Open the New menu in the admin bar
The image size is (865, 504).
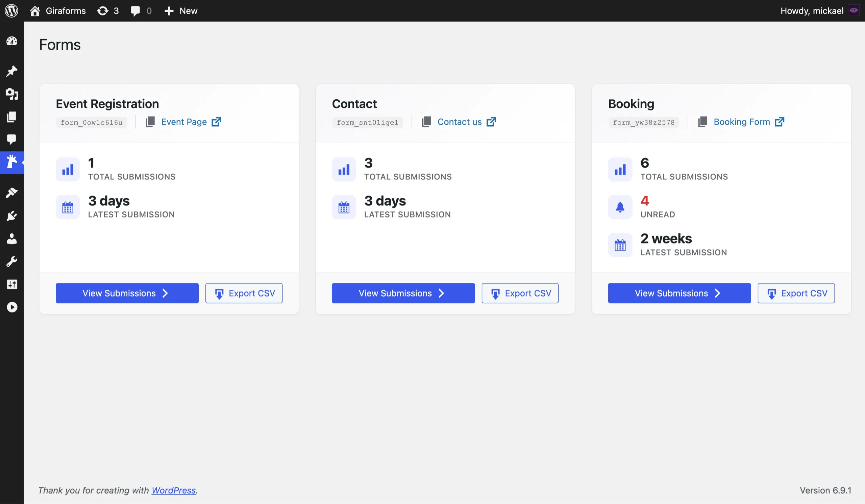click(181, 10)
